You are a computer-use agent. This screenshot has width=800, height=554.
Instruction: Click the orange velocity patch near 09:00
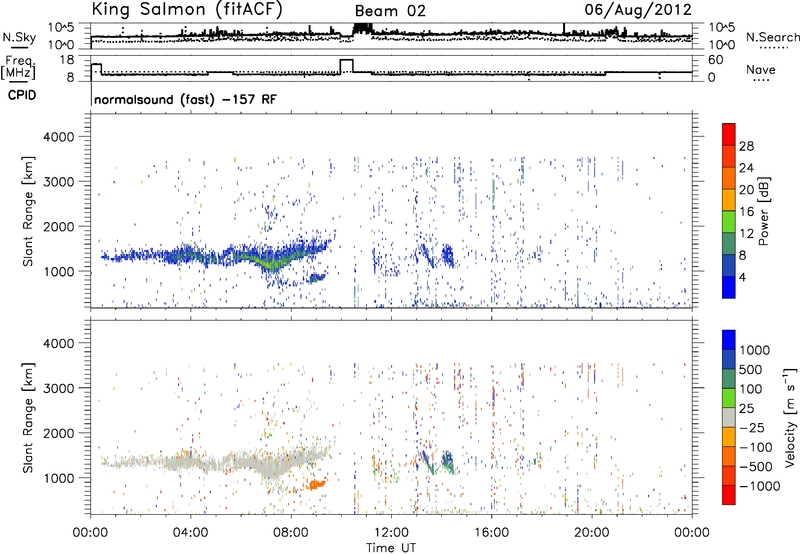tap(316, 485)
